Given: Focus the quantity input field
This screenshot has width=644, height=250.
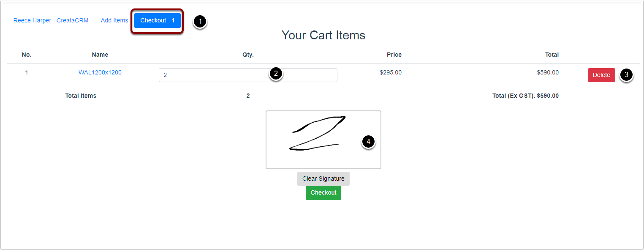Looking at the screenshot, I should tap(248, 75).
